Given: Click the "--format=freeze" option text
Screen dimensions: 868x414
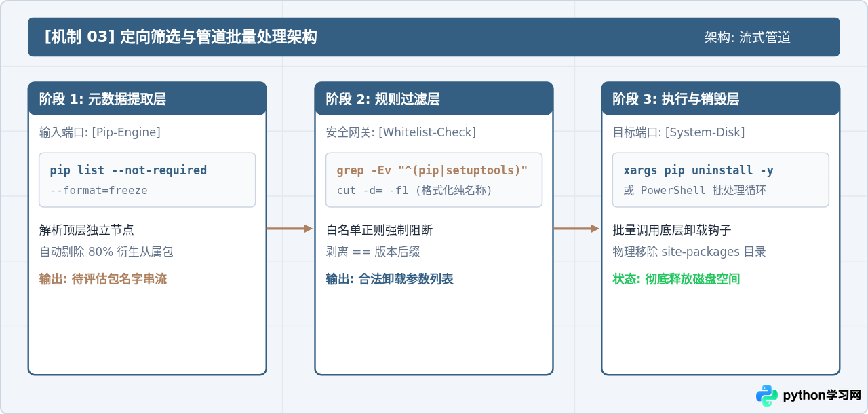Looking at the screenshot, I should [98, 191].
